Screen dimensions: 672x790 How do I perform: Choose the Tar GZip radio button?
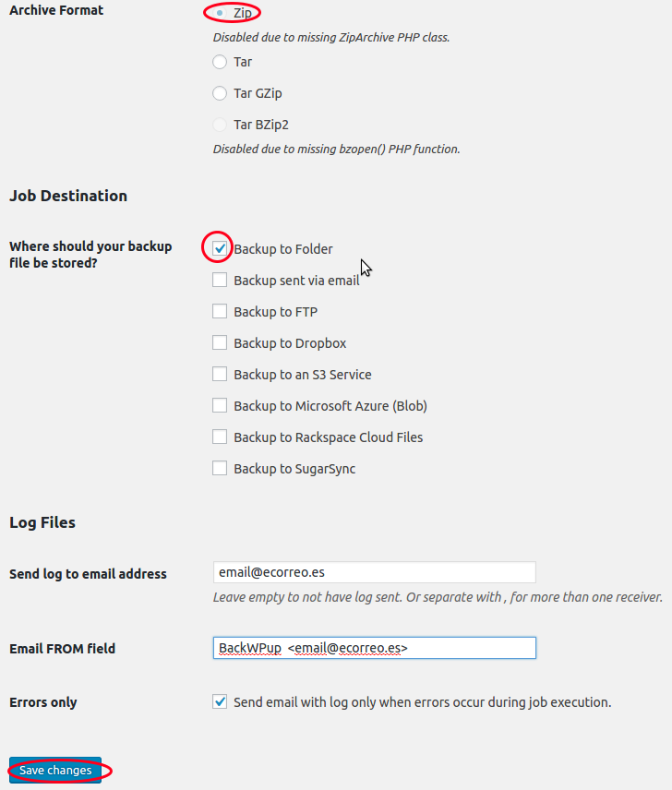click(x=220, y=93)
